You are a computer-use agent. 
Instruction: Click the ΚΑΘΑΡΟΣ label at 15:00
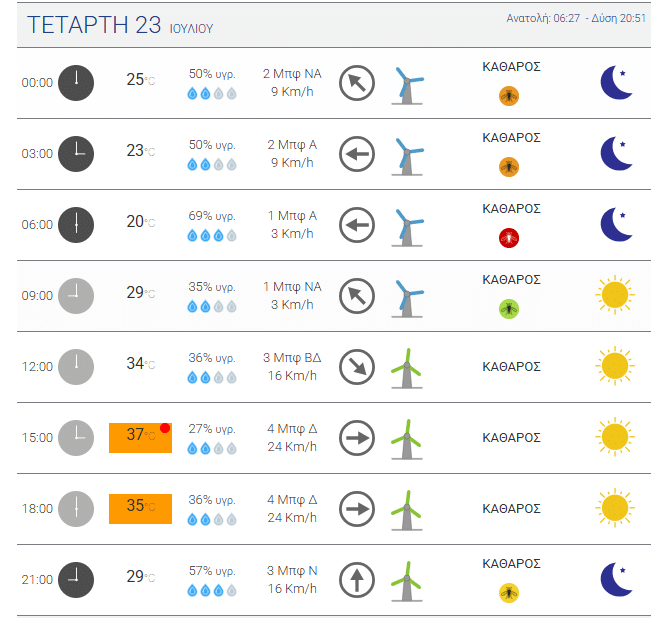coord(511,437)
